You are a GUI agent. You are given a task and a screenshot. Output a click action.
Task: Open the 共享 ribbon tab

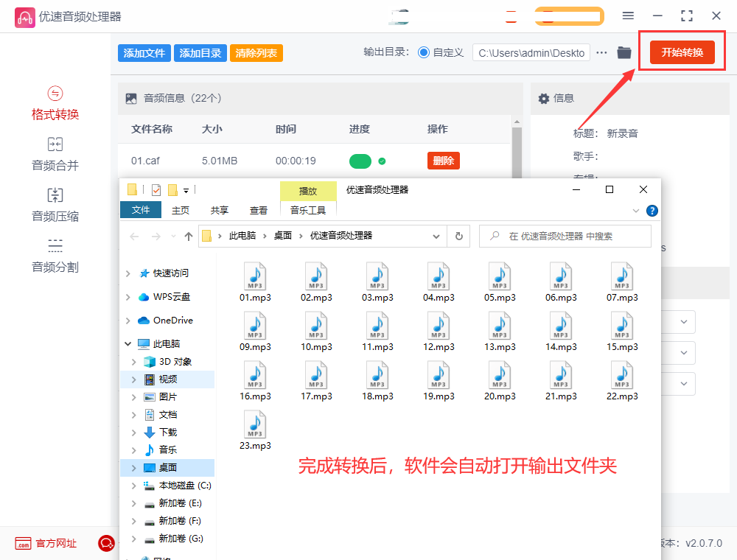click(x=220, y=211)
